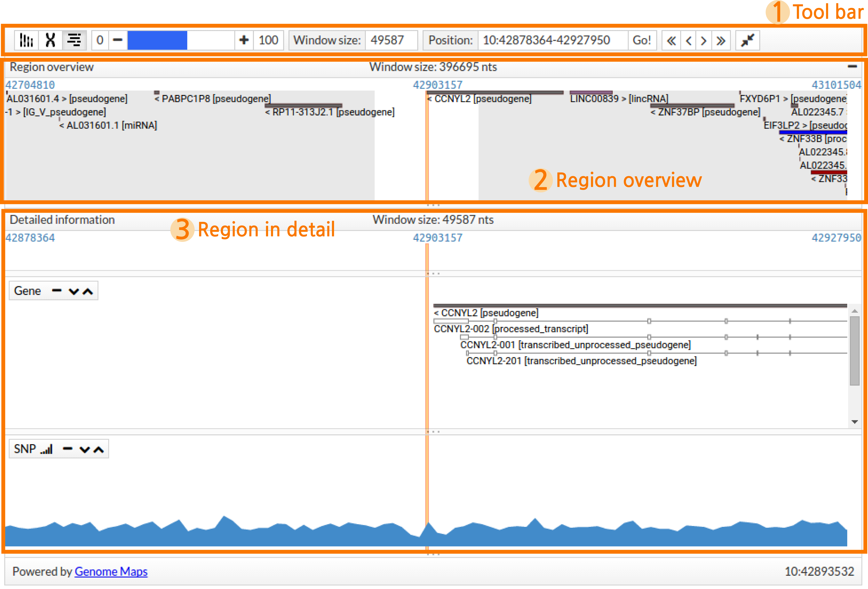Select CCNYL2-201 transcript label
Screen dimensions: 868x589
(x=582, y=361)
